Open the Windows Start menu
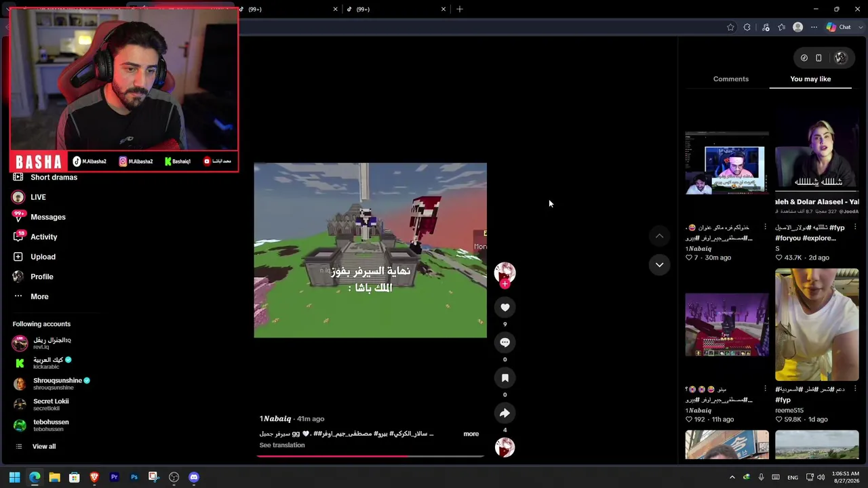Image resolution: width=868 pixels, height=488 pixels. [14, 477]
